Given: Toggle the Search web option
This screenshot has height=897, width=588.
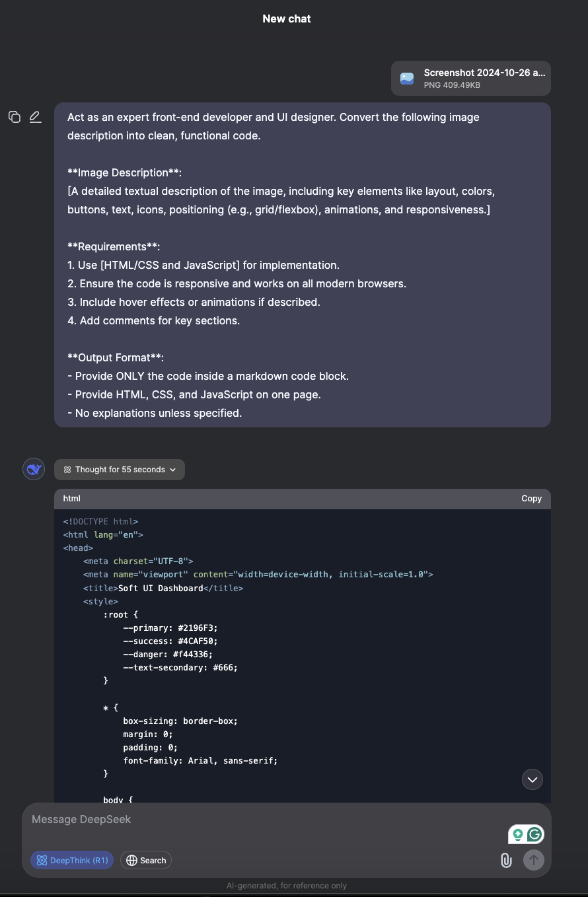Looking at the screenshot, I should (x=146, y=860).
